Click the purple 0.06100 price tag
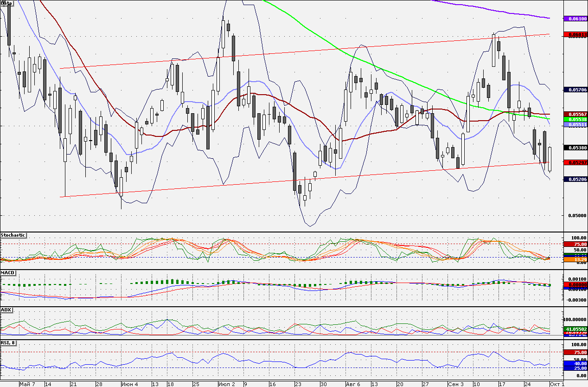 (x=575, y=19)
